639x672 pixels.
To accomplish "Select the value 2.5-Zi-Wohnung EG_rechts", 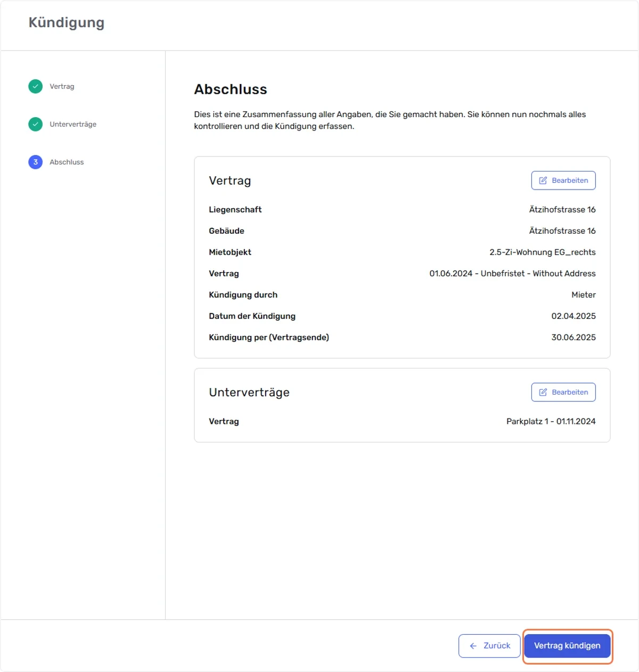I will point(543,252).
